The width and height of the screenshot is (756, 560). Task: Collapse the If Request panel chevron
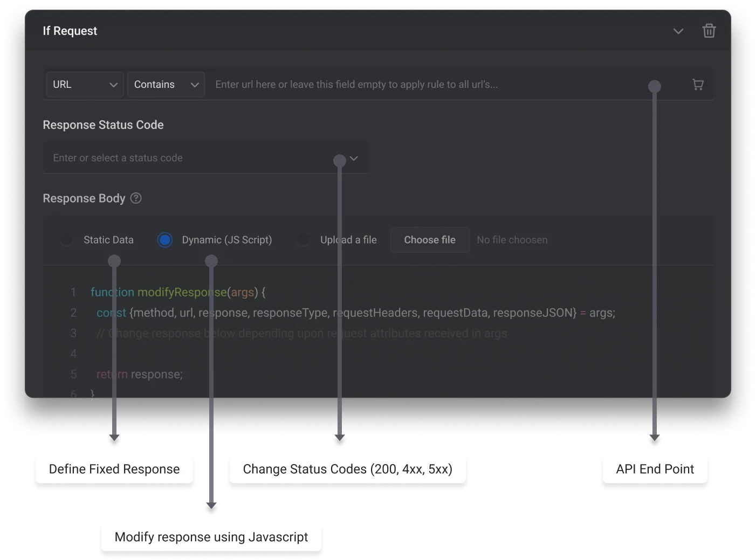[x=678, y=31]
